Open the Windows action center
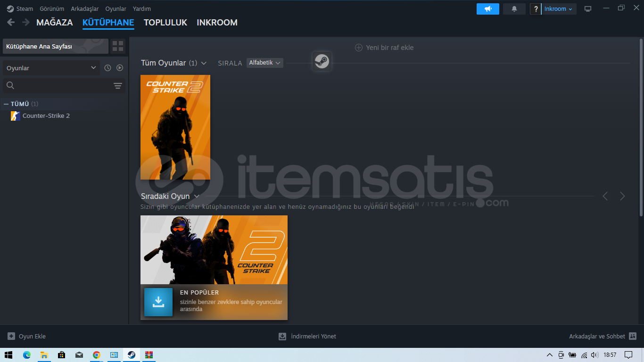 pos(628,355)
